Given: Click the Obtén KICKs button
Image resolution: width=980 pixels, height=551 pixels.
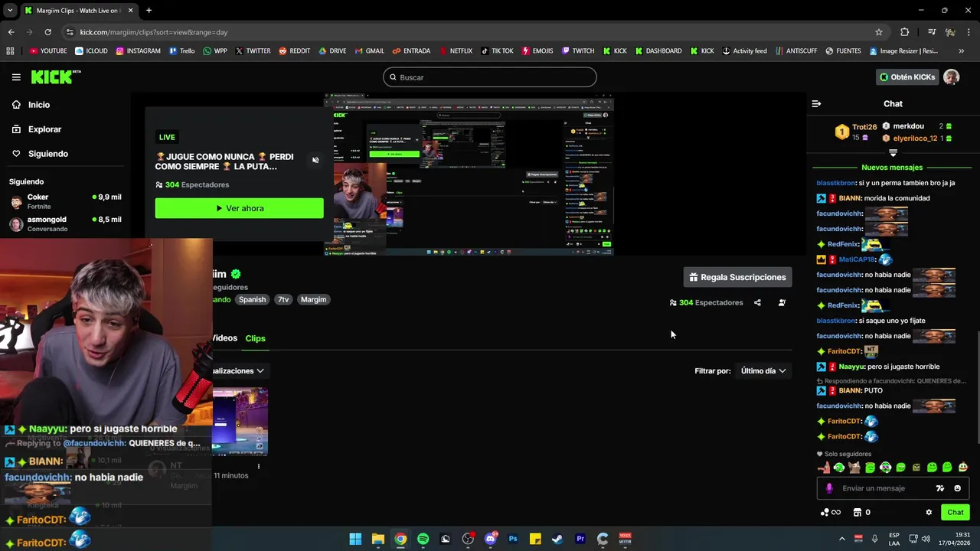Looking at the screenshot, I should coord(907,77).
